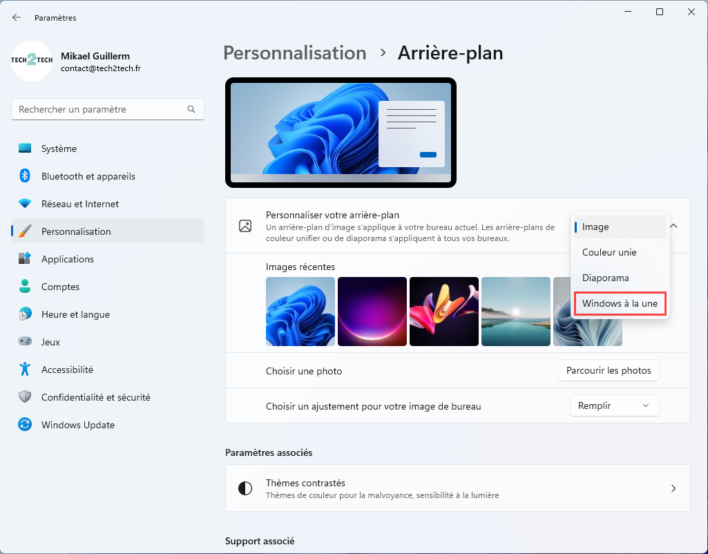The image size is (708, 554).
Task: Click the Applications icon in sidebar
Action: 25,259
